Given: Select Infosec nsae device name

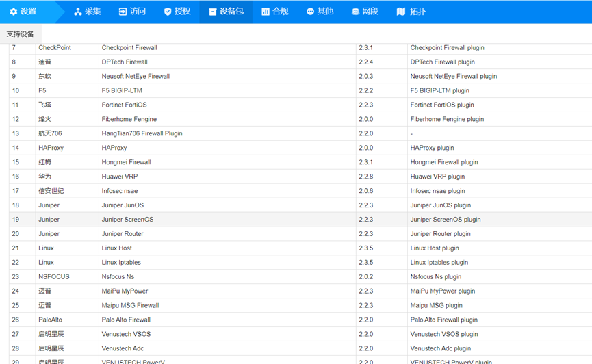Looking at the screenshot, I should [x=120, y=191].
